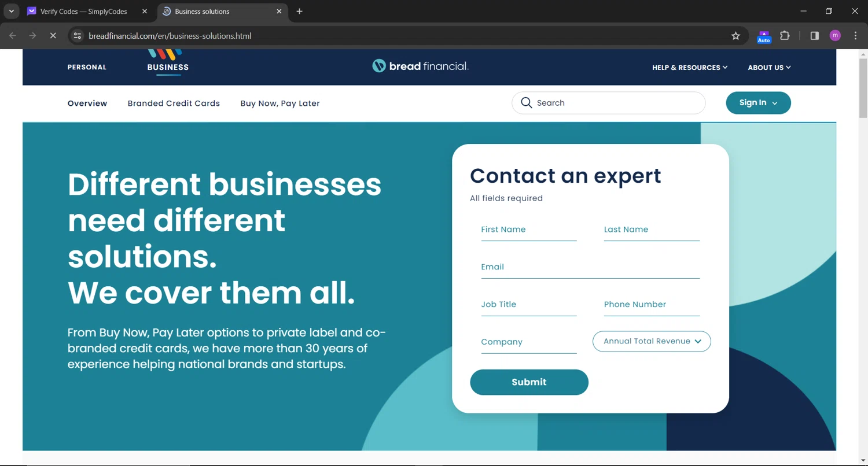Go to Branded Credit Cards
This screenshot has width=868, height=466.
click(174, 103)
